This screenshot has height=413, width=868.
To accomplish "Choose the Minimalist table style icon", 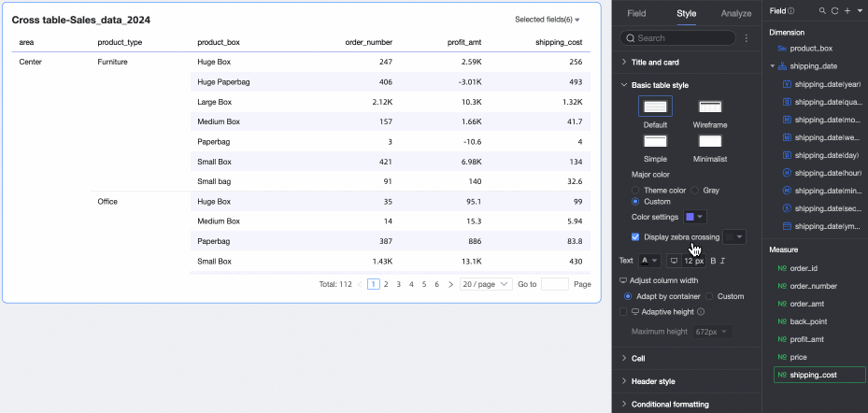I will coord(710,142).
